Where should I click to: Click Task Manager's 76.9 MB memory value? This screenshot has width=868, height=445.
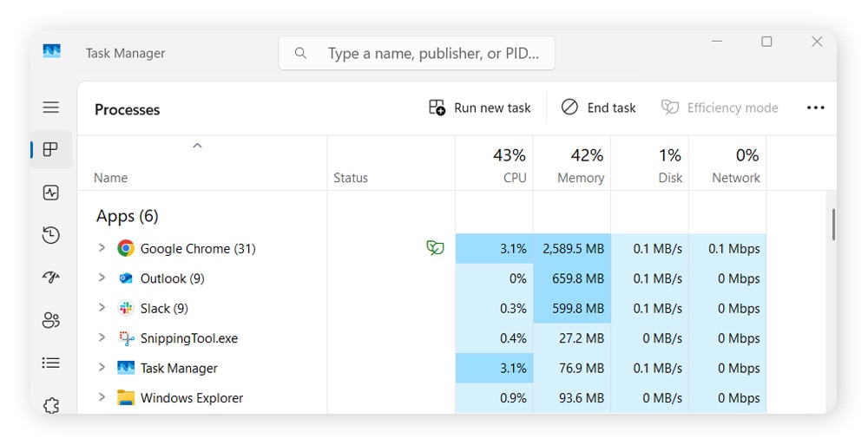coord(582,368)
